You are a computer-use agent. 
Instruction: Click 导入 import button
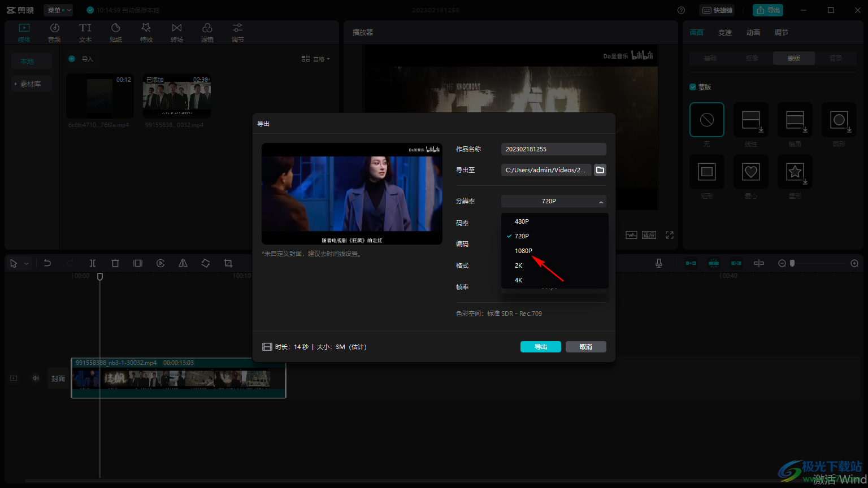pyautogui.click(x=81, y=59)
